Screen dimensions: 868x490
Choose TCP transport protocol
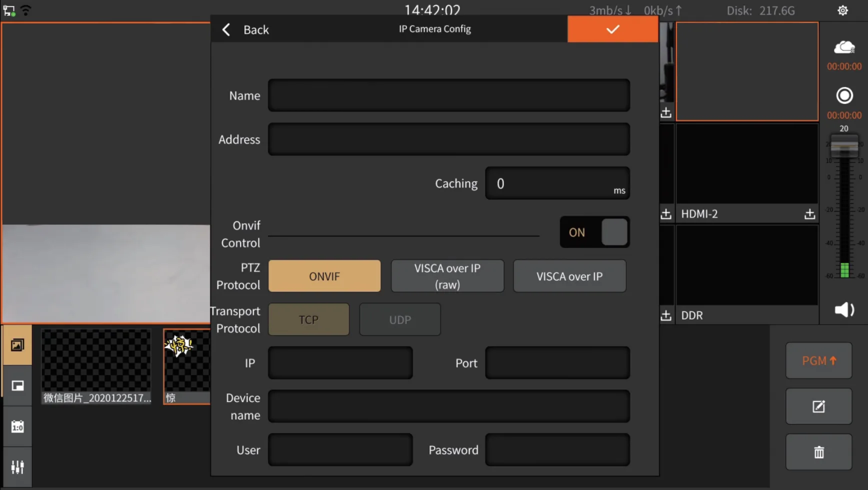click(308, 319)
